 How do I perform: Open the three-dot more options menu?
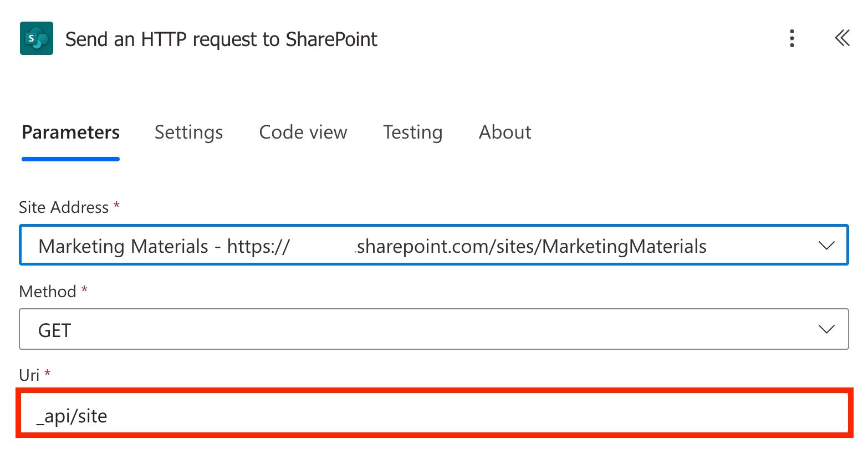click(x=792, y=38)
